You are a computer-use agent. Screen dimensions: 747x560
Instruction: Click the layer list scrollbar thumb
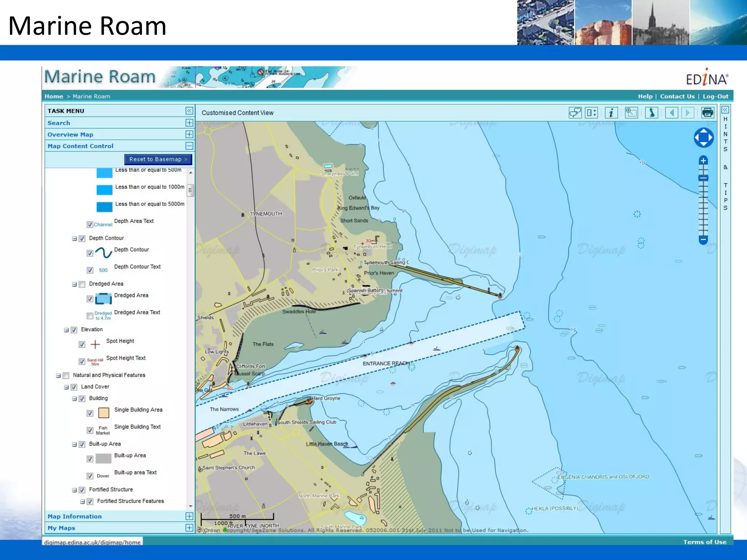pyautogui.click(x=190, y=190)
